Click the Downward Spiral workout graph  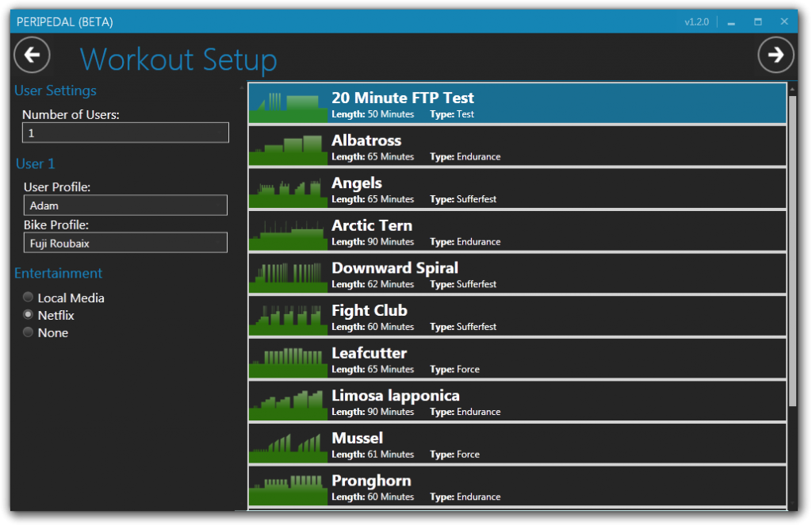[288, 274]
